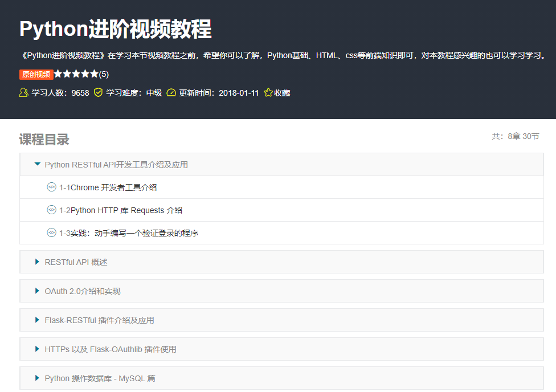Click the 学习难度：中级 text
Screen dimensions: 556x392
(134, 93)
